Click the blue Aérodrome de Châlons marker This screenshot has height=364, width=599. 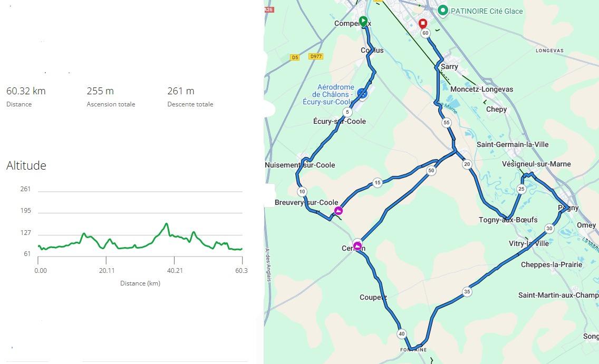pos(362,93)
